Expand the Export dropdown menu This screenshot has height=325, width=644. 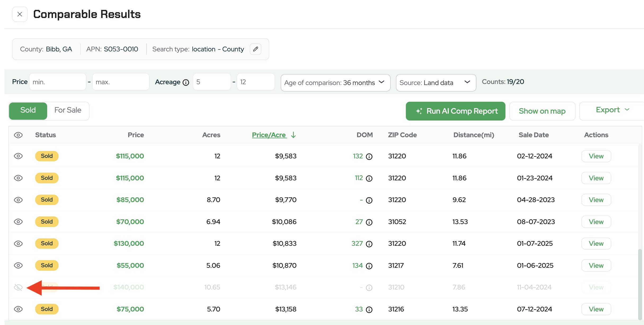(612, 110)
